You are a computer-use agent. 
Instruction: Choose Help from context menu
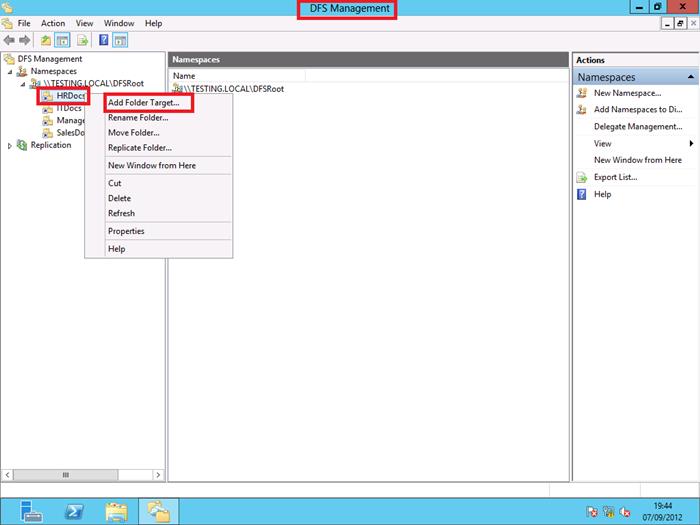(x=116, y=249)
